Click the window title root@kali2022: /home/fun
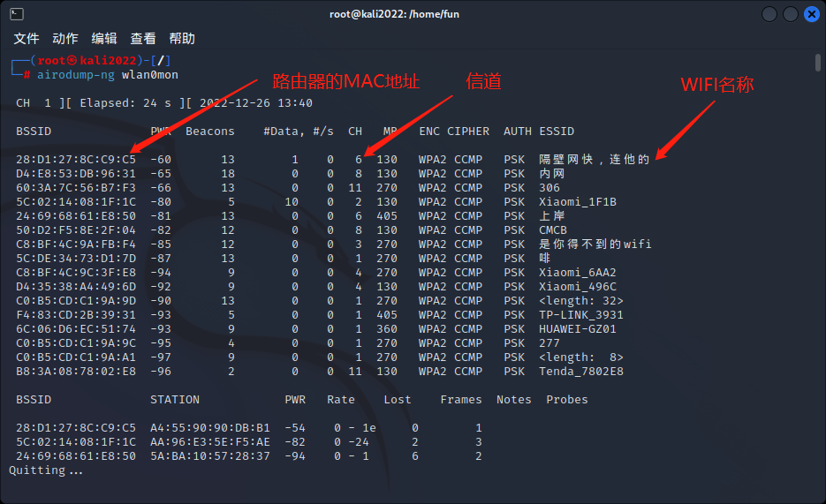Image resolution: width=826 pixels, height=504 pixels. pyautogui.click(x=394, y=14)
